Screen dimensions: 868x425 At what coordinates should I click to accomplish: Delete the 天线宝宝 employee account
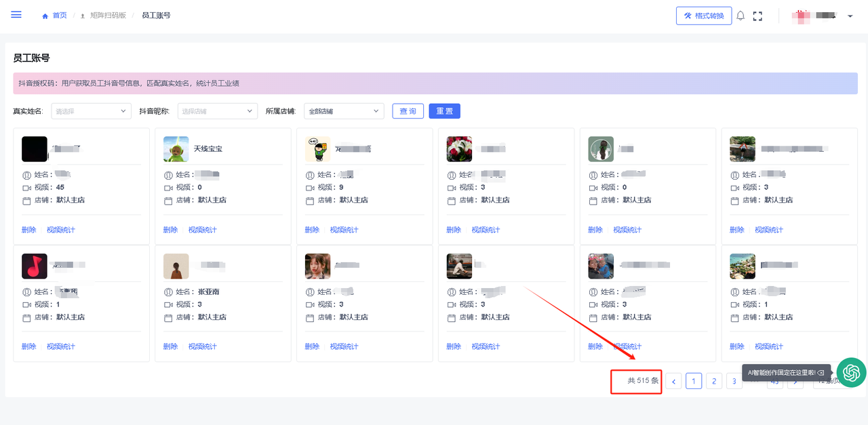[x=170, y=230]
